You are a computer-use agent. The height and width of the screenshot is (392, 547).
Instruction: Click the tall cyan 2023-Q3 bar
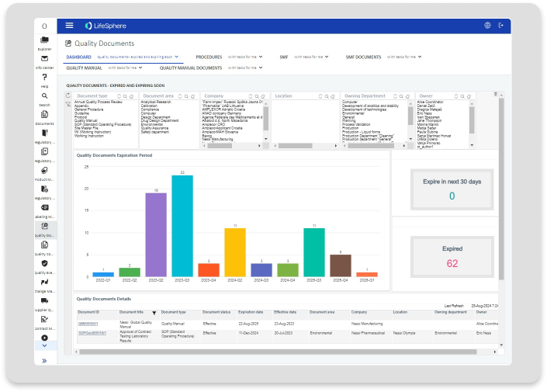click(x=182, y=226)
